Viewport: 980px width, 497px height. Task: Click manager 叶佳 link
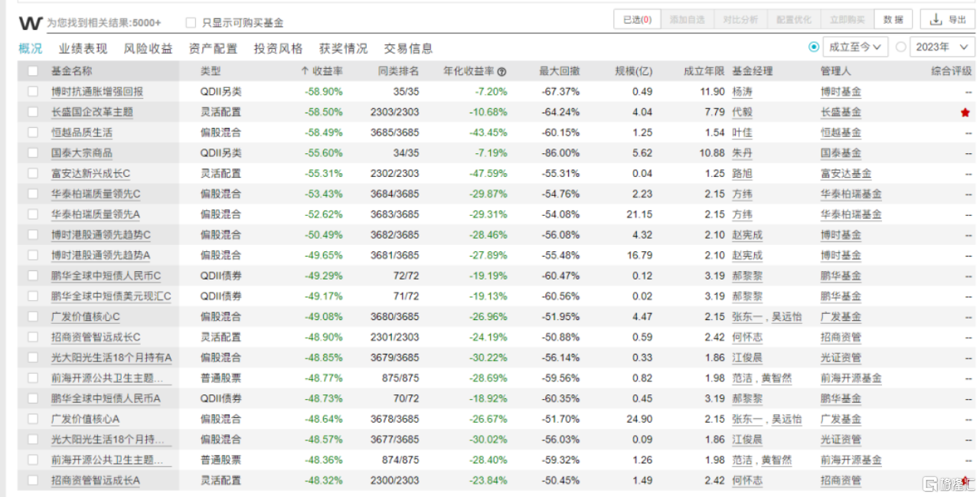pyautogui.click(x=742, y=132)
